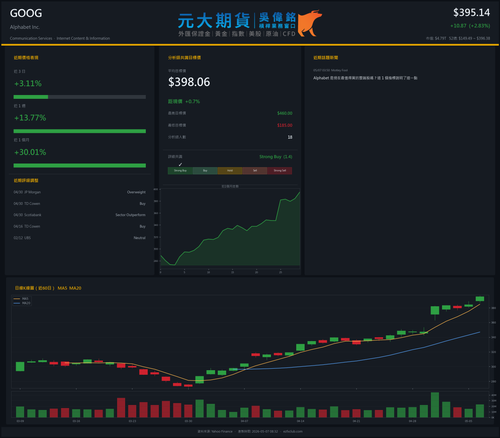Click the +13.77% performance value
This screenshot has width=500, height=438.
(30, 118)
